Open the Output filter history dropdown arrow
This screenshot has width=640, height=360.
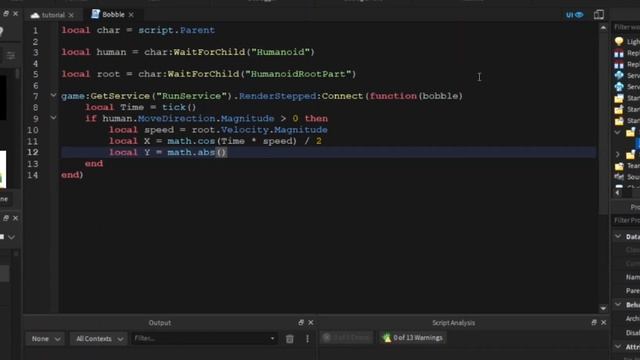(272, 338)
